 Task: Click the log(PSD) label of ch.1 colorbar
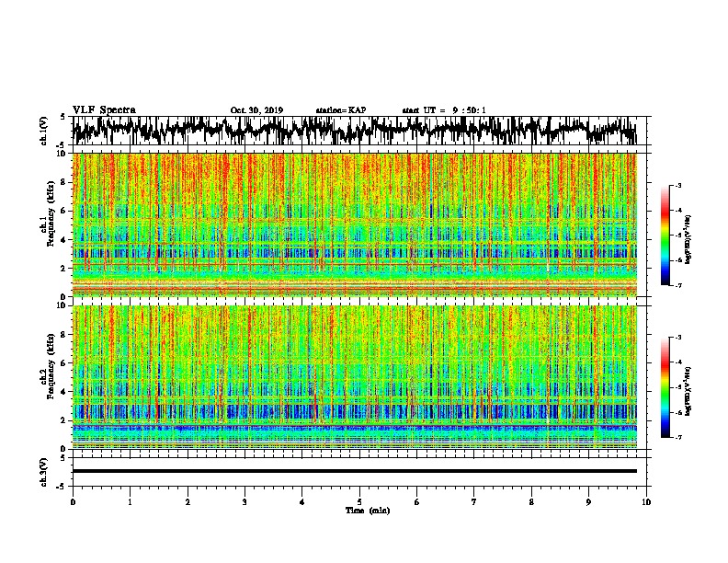(x=688, y=240)
